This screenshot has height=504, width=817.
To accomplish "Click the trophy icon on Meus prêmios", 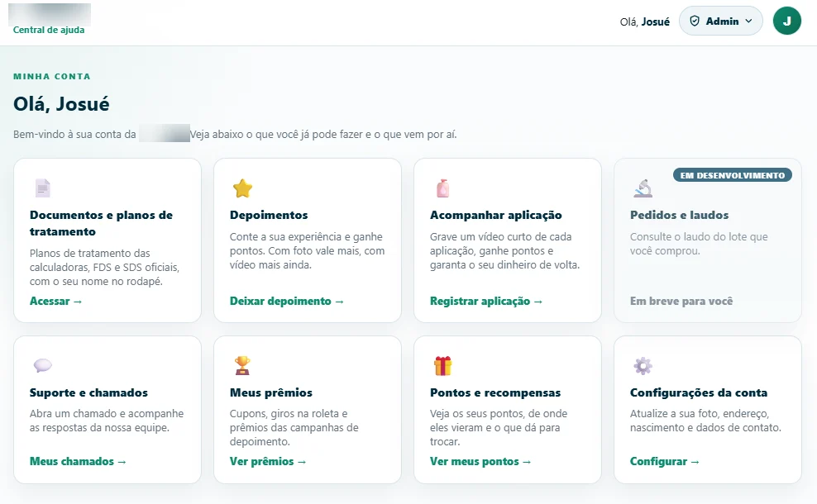I will pos(243,365).
